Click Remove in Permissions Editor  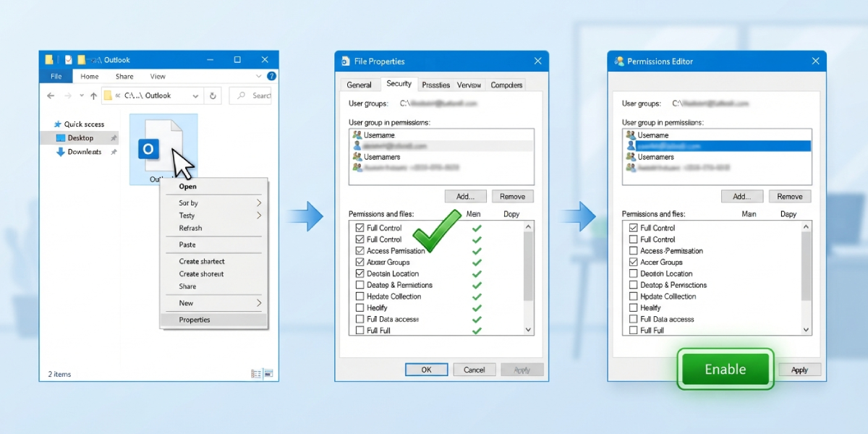(x=790, y=196)
